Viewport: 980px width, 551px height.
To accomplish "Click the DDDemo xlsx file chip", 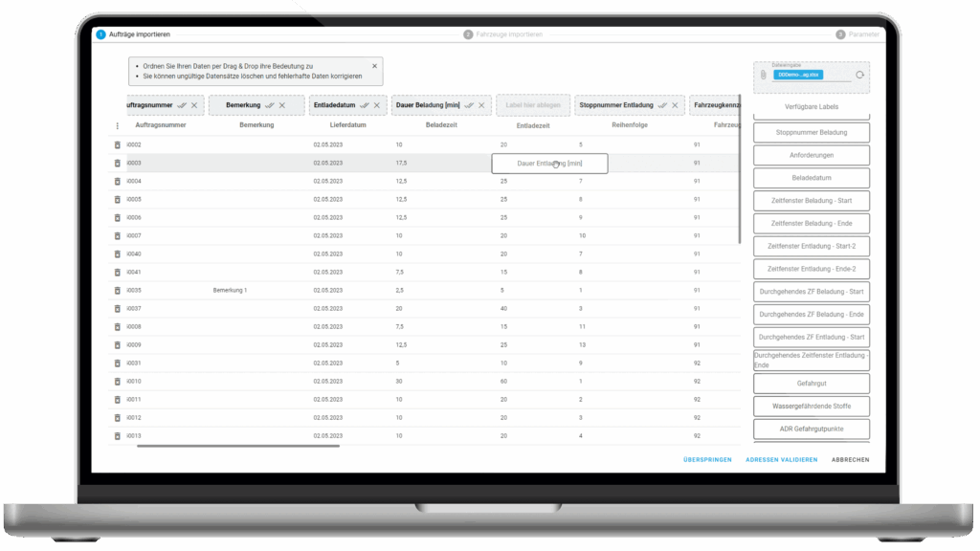I will pyautogui.click(x=797, y=75).
